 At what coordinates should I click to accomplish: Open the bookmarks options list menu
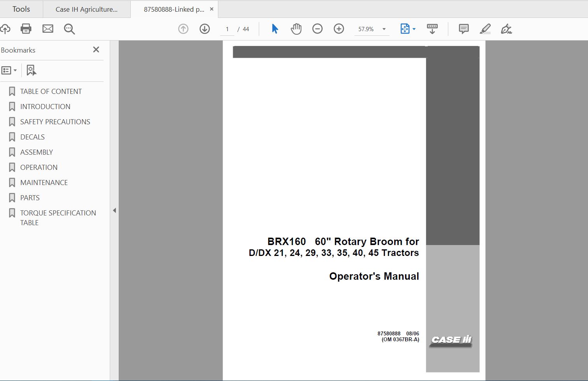[x=9, y=71]
